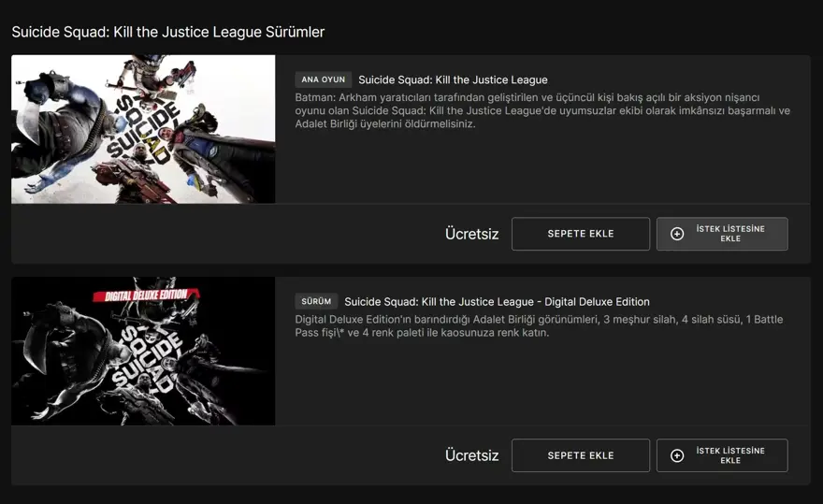Open the base game cover thumbnail
The height and width of the screenshot is (504, 823).
[x=143, y=129]
